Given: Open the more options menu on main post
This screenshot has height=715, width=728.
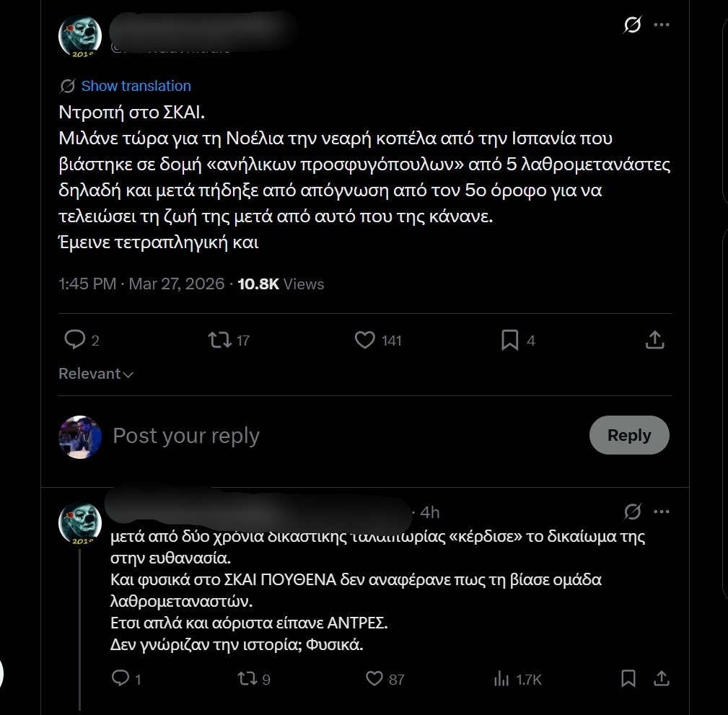Looking at the screenshot, I should 661,25.
